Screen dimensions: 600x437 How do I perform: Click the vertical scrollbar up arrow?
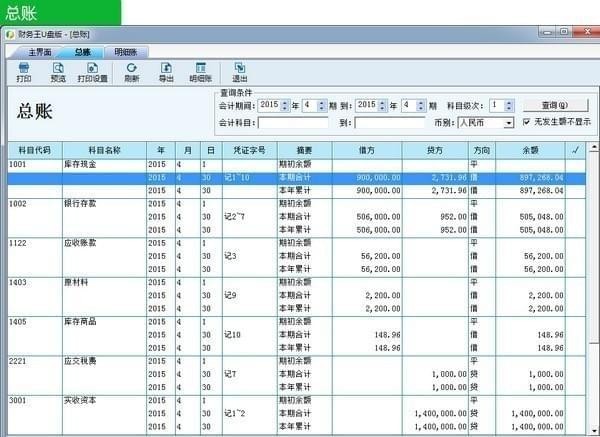[594, 147]
